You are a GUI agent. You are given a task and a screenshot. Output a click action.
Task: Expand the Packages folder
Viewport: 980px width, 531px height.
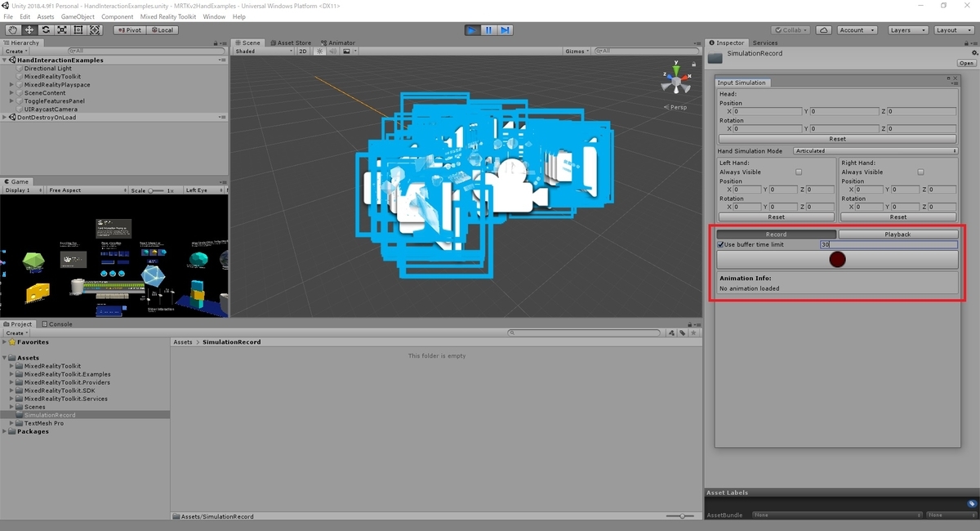pyautogui.click(x=4, y=431)
